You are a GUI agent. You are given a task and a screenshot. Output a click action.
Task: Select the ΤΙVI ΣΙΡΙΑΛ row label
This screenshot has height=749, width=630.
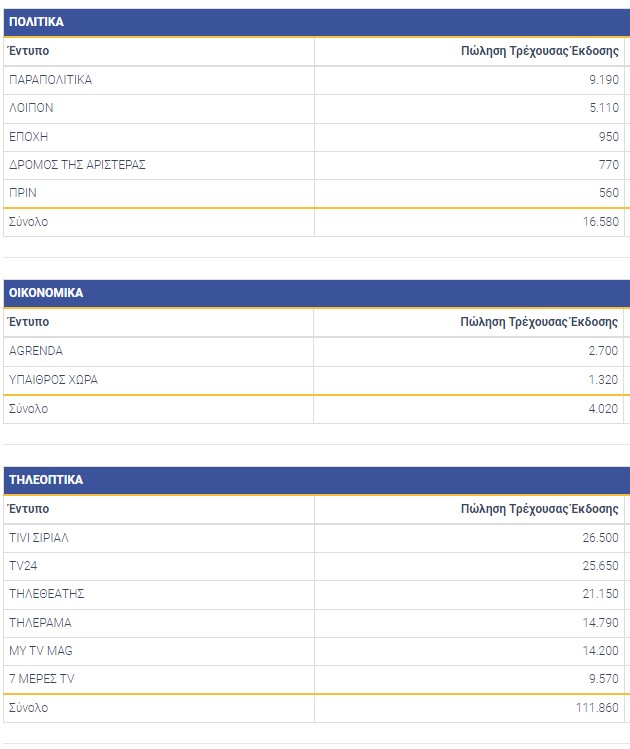point(39,538)
